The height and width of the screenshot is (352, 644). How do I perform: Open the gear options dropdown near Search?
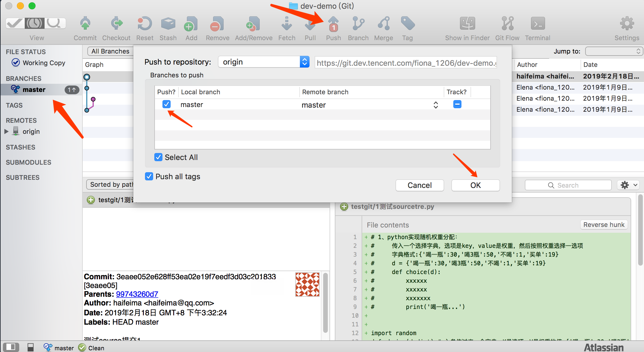coord(628,185)
